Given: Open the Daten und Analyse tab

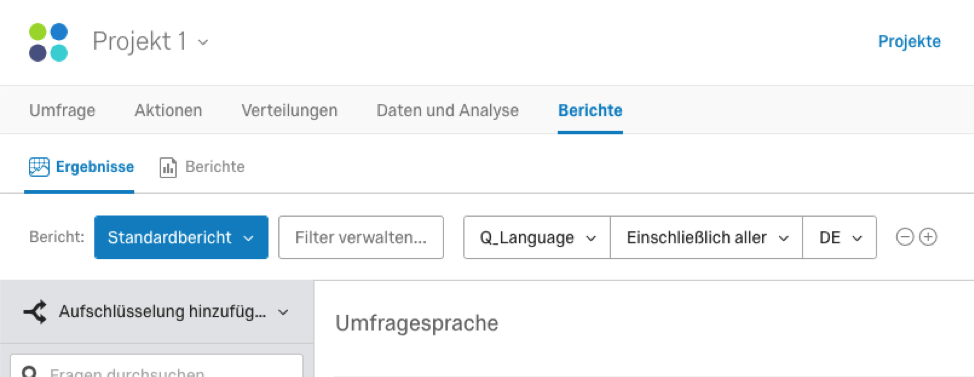Looking at the screenshot, I should tap(448, 111).
